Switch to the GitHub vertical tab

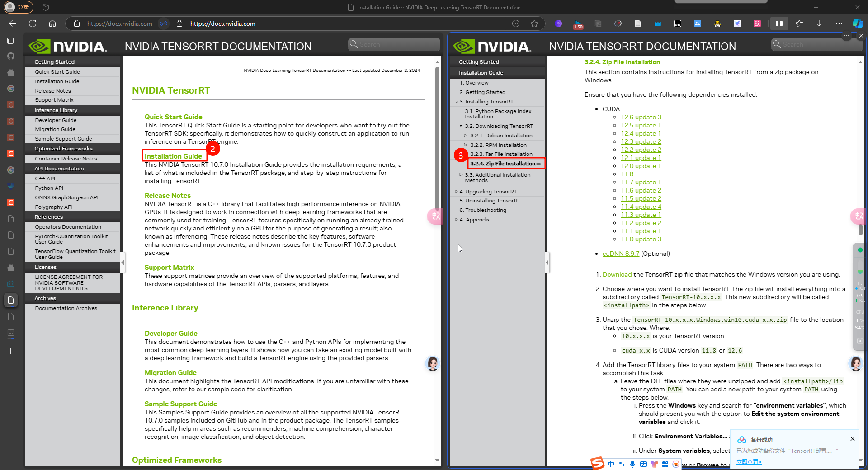click(11, 56)
